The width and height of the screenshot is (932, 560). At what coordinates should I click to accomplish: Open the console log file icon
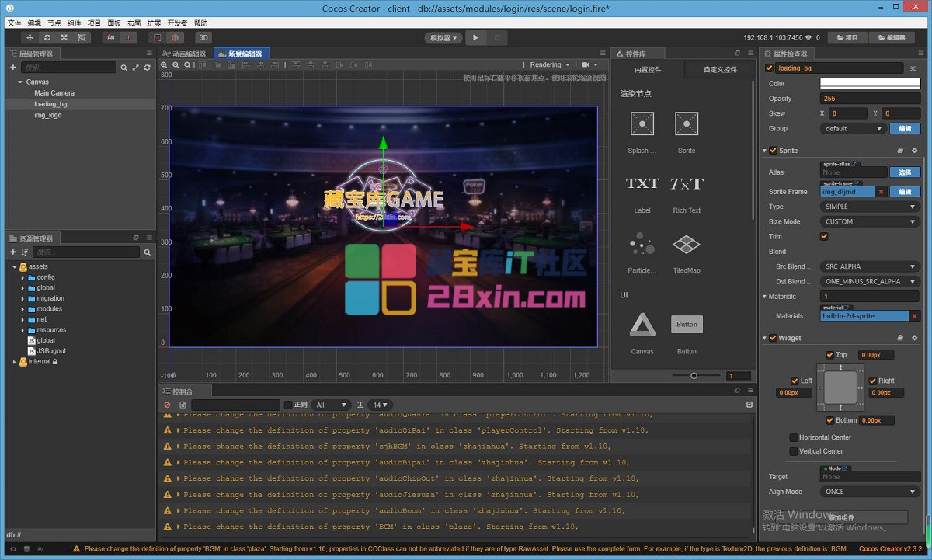pos(183,405)
